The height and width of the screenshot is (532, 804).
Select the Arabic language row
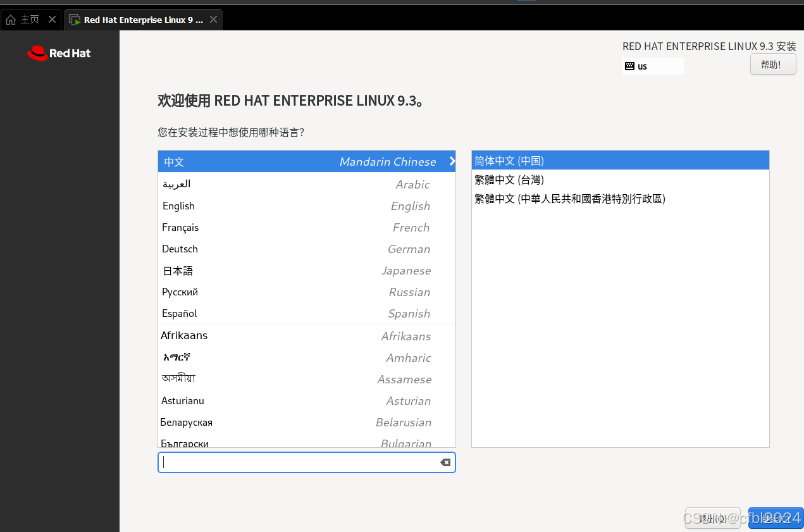[x=307, y=184]
